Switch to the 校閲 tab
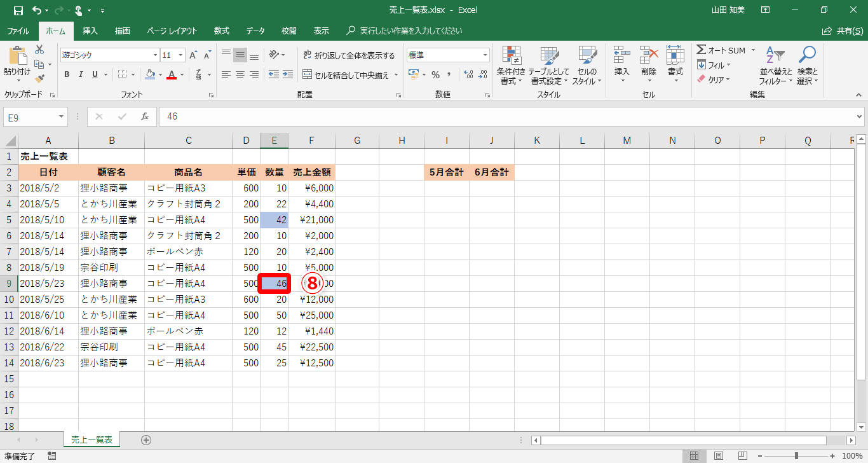The image size is (868, 463). (x=289, y=31)
